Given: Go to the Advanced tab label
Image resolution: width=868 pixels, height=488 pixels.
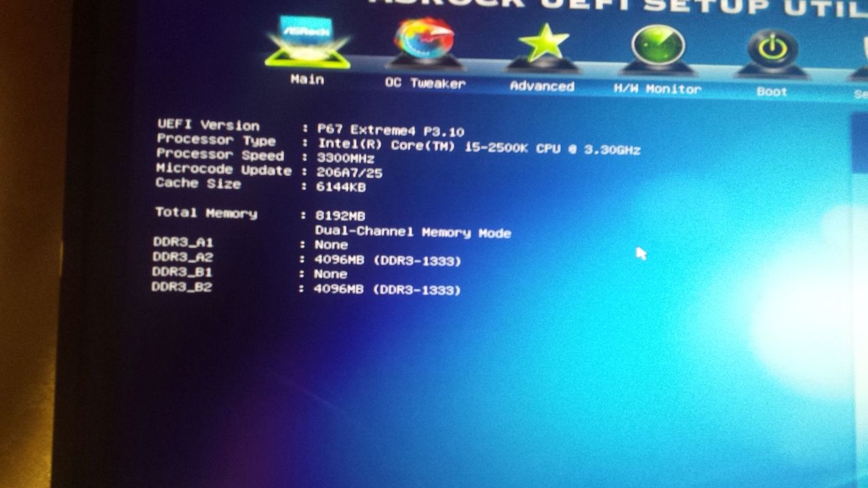Looking at the screenshot, I should (x=542, y=86).
